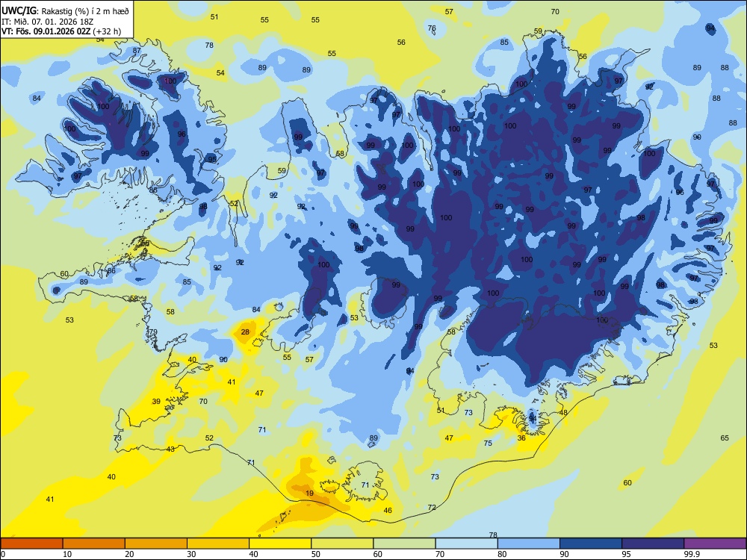Click the legend label 99.9
Viewport: 747px width, 560px height.
[692, 554]
